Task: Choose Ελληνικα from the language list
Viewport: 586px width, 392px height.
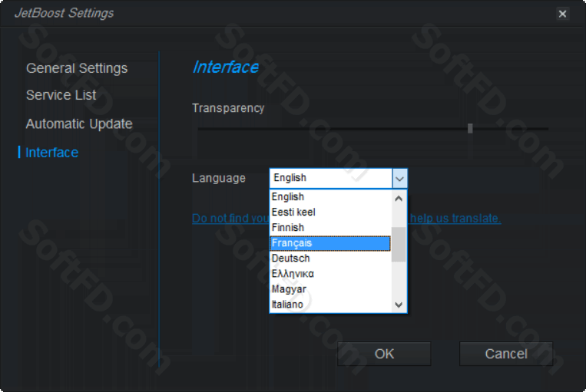Action: point(330,274)
